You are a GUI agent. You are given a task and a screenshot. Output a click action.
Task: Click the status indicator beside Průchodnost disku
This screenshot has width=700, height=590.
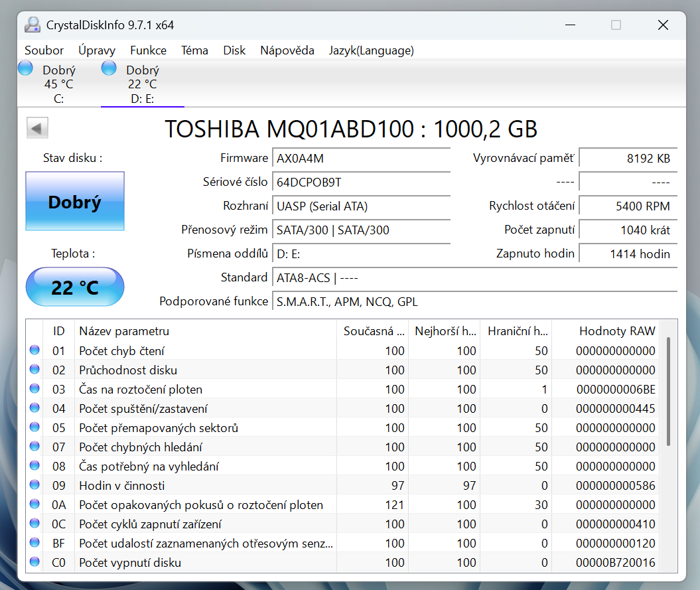[x=35, y=370]
